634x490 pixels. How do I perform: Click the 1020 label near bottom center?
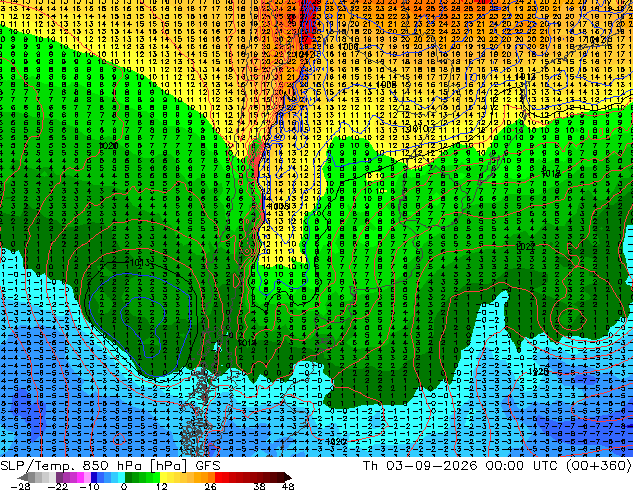[x=336, y=441]
